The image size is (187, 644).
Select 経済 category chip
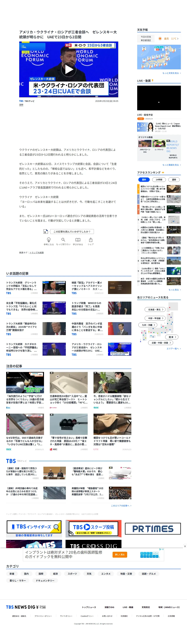(55, 573)
